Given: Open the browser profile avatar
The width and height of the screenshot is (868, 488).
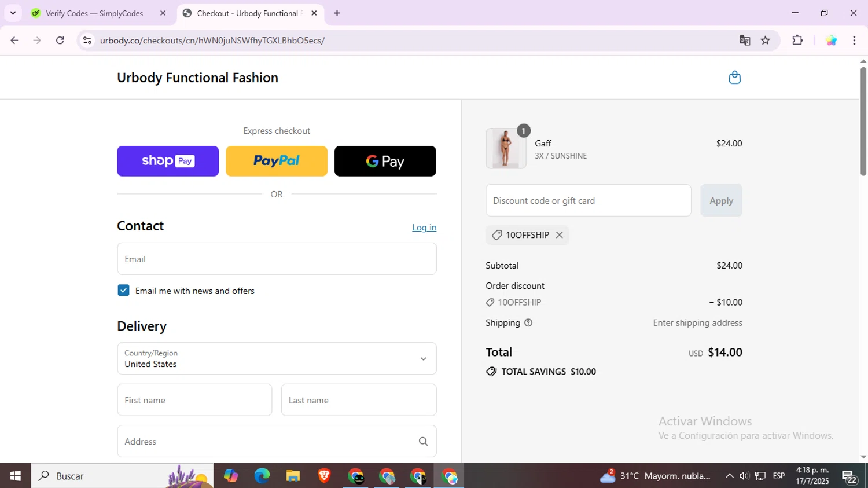Looking at the screenshot, I should tap(831, 41).
